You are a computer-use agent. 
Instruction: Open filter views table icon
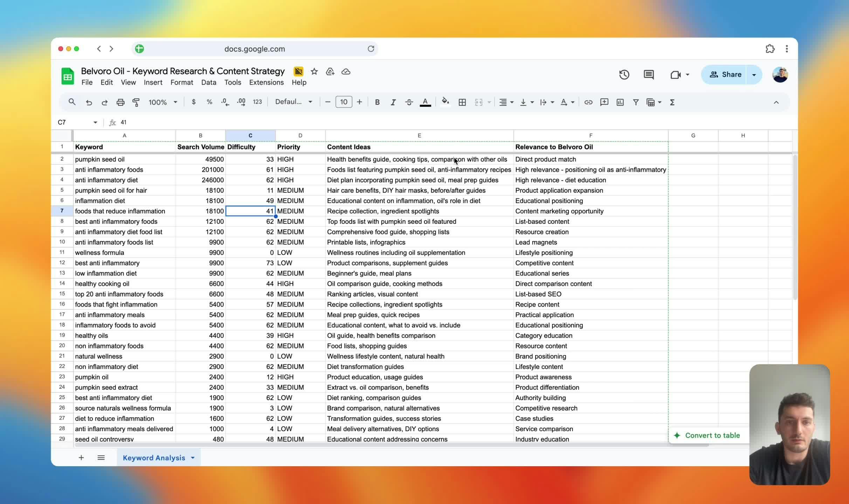(x=651, y=102)
